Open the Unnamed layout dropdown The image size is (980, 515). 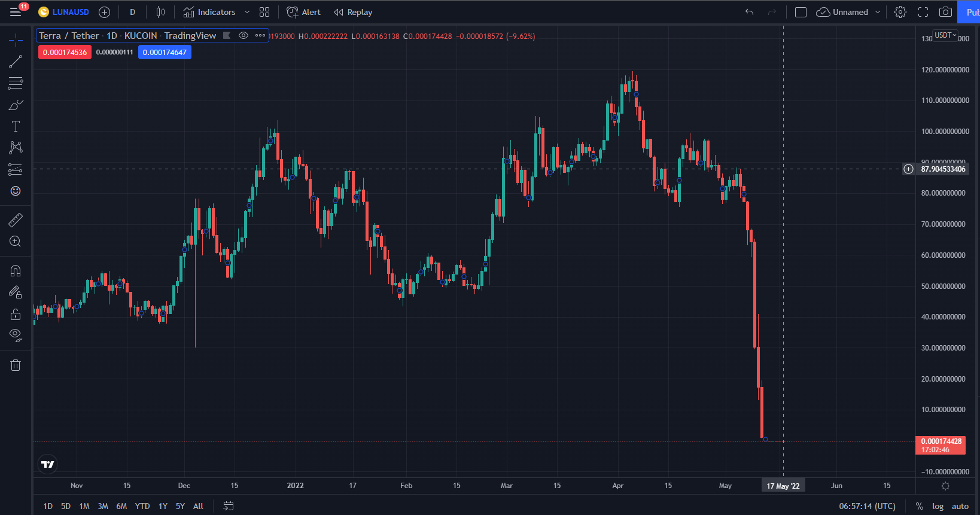coord(878,12)
